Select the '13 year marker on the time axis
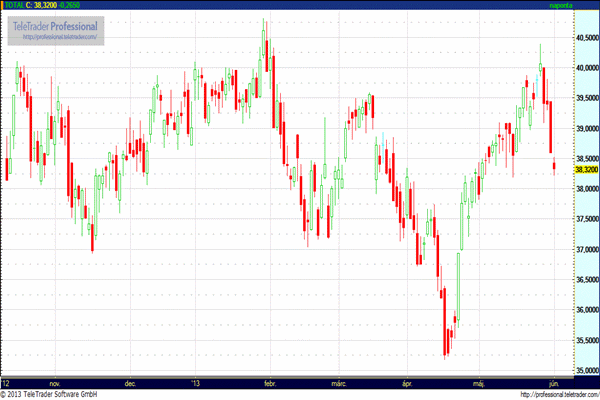 tap(196, 382)
